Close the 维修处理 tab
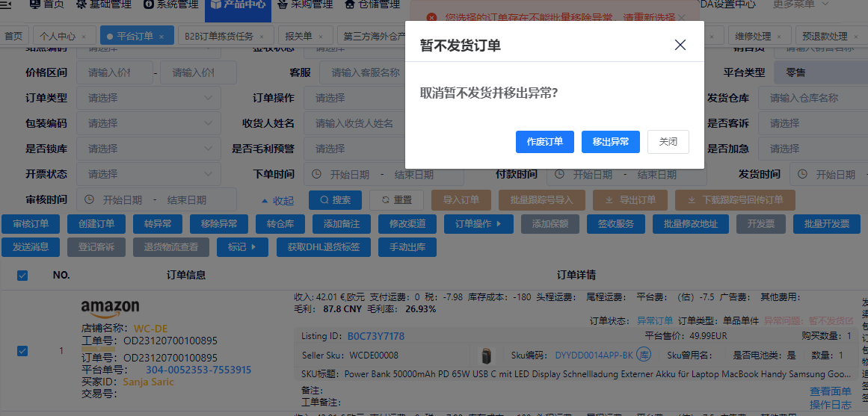868x416 pixels. [780, 37]
